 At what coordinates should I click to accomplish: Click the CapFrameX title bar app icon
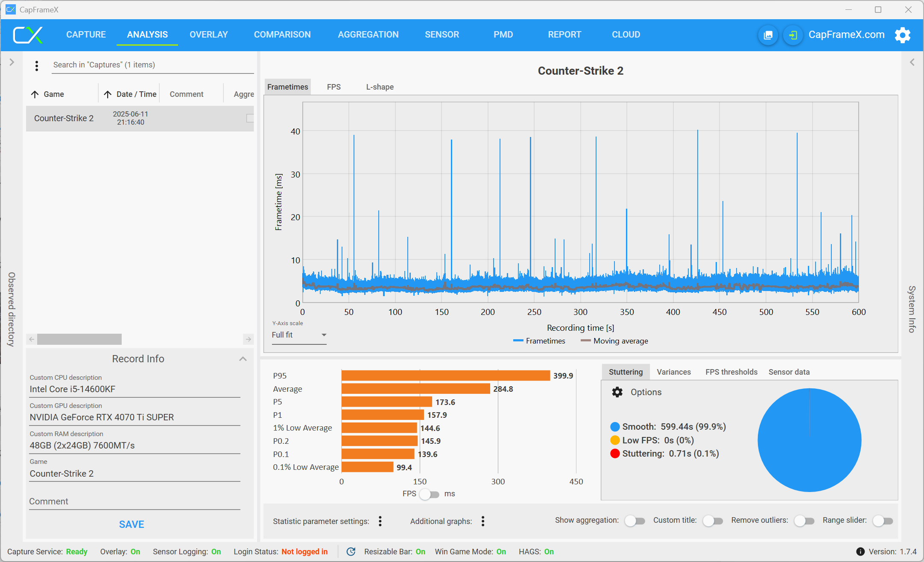[11, 9]
